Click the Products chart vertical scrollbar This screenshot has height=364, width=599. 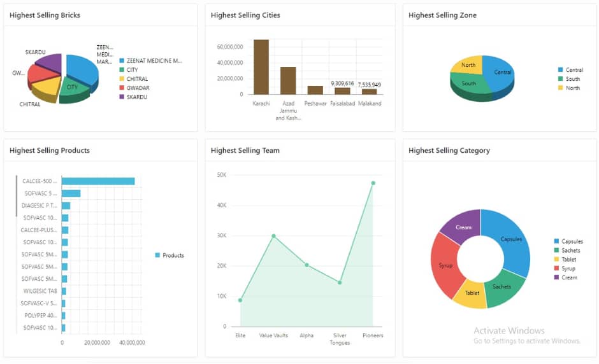click(x=17, y=197)
